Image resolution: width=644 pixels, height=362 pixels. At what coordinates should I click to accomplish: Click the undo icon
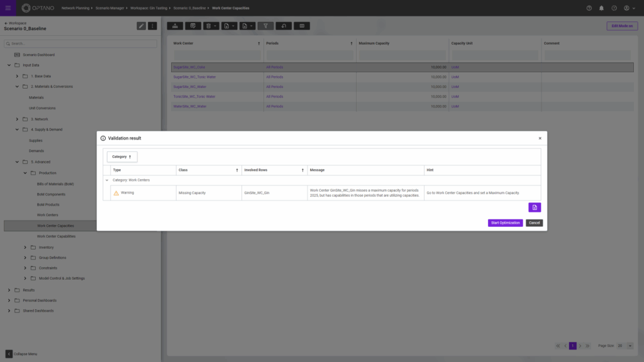(283, 26)
